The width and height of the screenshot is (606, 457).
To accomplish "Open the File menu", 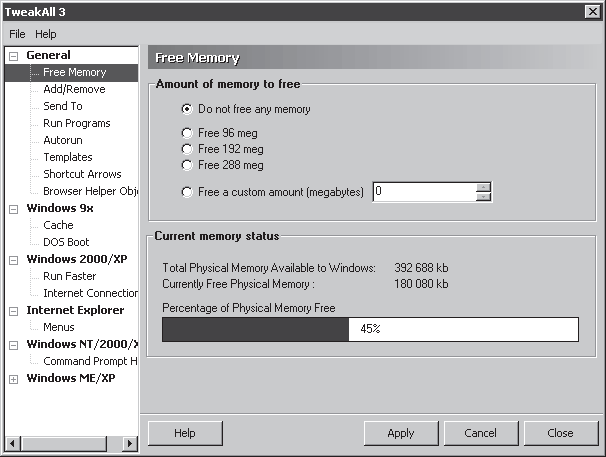I will point(17,34).
